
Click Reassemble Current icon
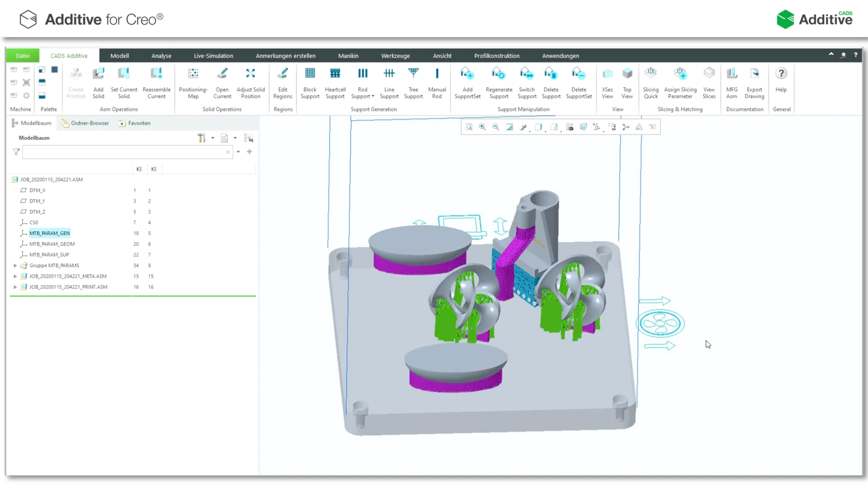pos(156,83)
